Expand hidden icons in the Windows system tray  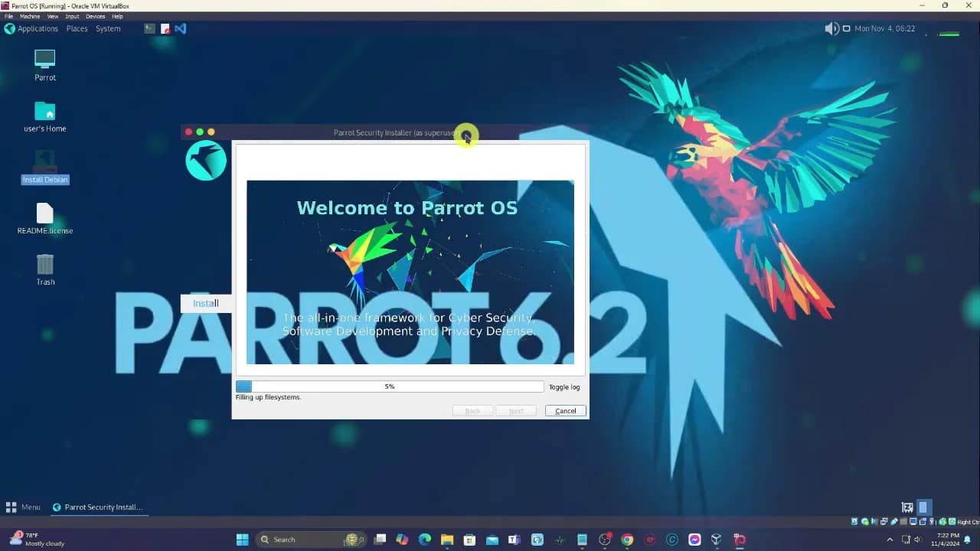890,540
